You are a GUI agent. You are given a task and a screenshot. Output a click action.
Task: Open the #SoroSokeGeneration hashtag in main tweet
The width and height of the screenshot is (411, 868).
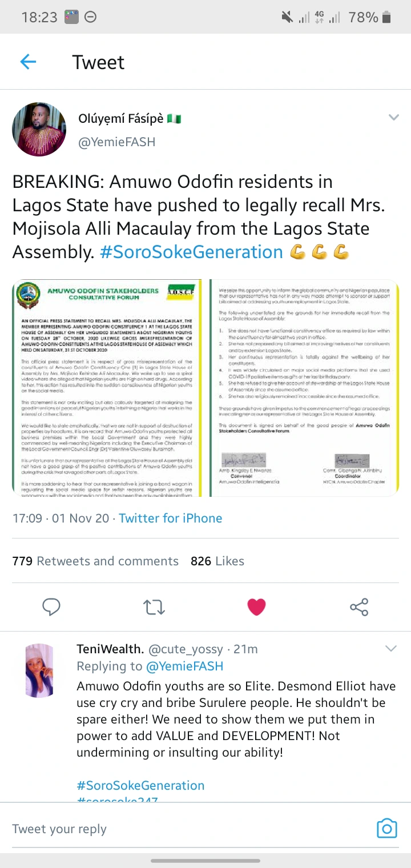[x=191, y=252]
